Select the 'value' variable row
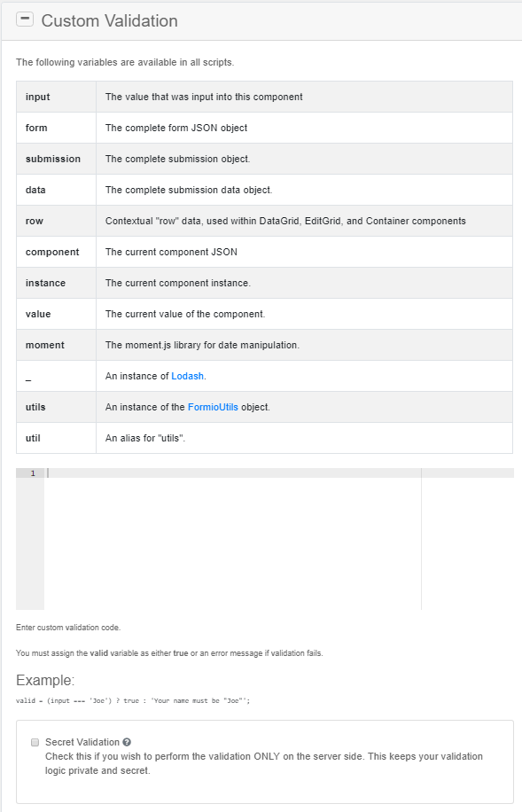The height and width of the screenshot is (812, 522). tap(266, 314)
